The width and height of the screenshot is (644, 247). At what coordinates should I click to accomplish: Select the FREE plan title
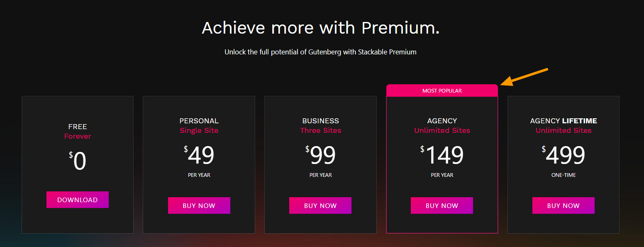78,127
